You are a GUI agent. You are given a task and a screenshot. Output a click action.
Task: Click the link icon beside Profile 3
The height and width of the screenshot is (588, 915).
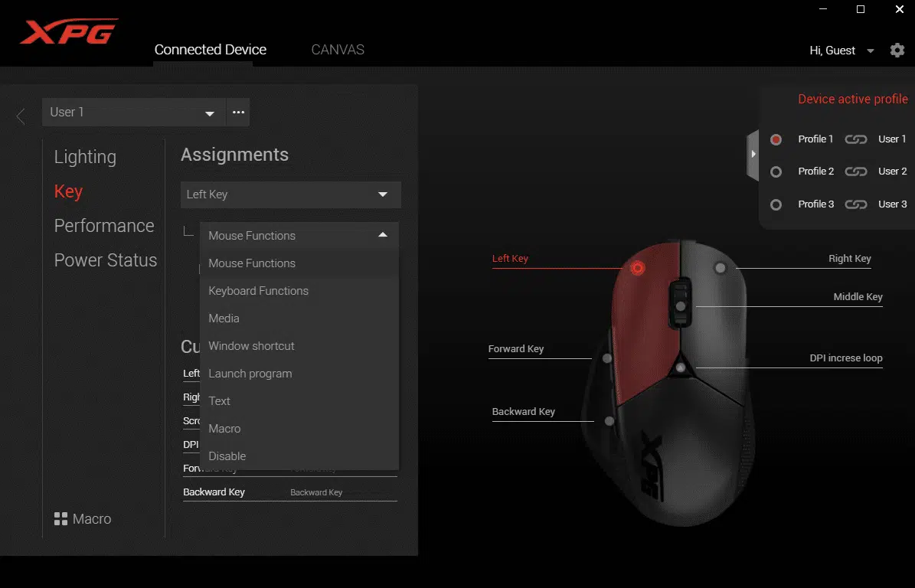pyautogui.click(x=855, y=204)
